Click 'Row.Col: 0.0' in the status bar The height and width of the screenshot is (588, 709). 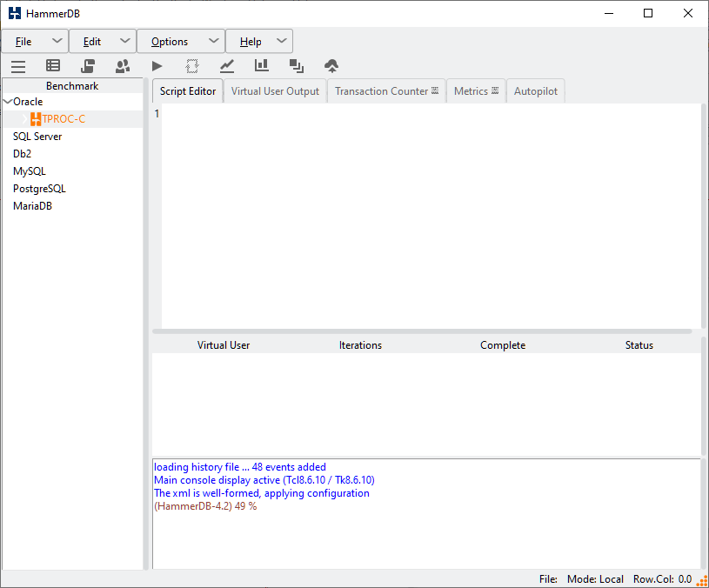coord(662,579)
